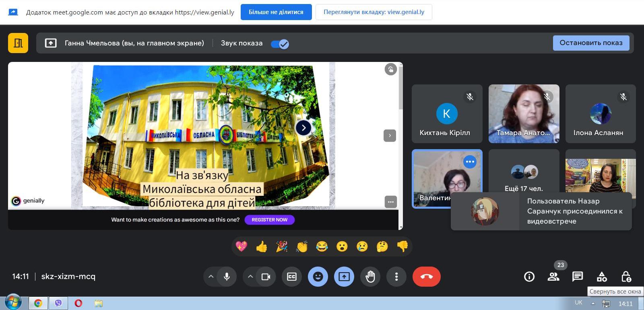Send the clapping hands reaction

[302, 246]
